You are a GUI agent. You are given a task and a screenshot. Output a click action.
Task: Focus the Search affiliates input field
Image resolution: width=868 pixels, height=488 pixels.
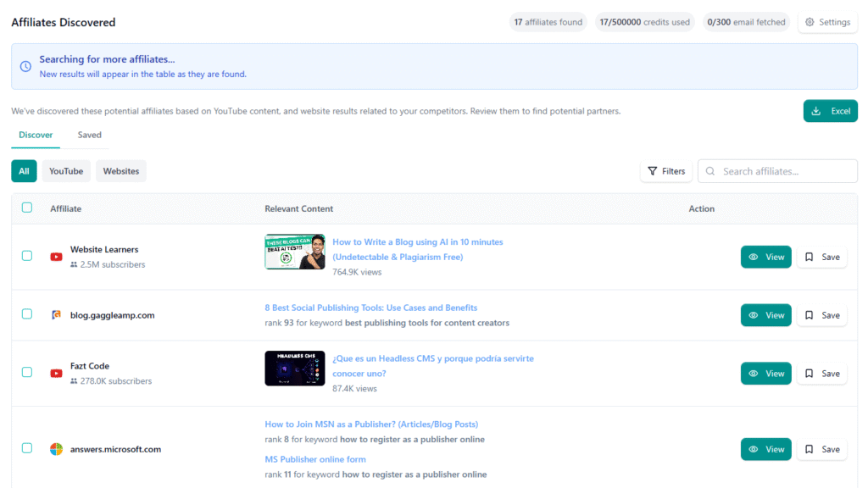(786, 171)
